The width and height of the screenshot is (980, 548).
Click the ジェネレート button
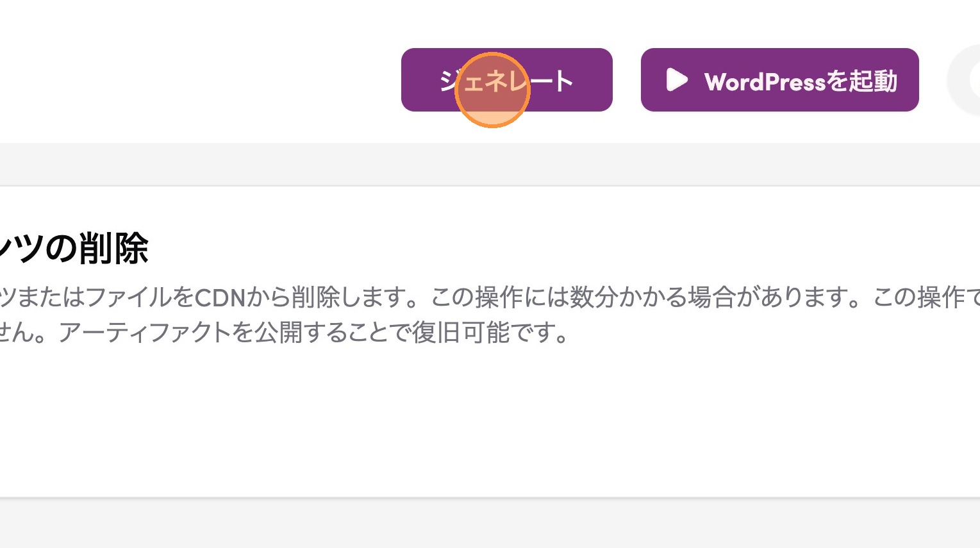[506, 79]
